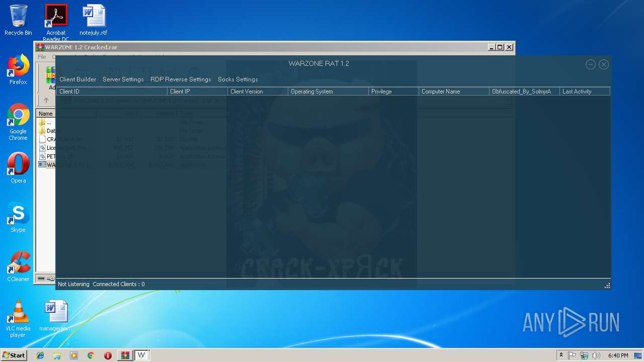Click the Operating System column header

[x=328, y=92]
